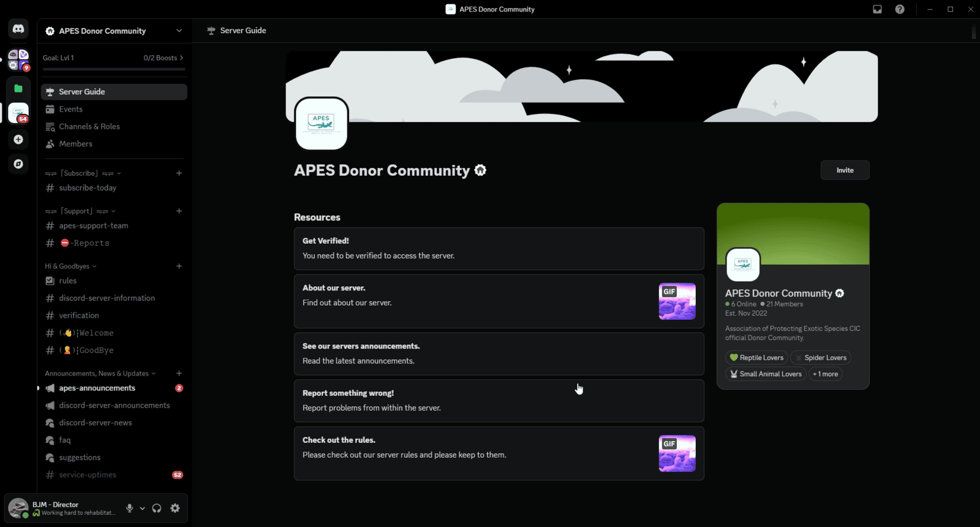Image resolution: width=980 pixels, height=527 pixels.
Task: Select Server Guide in the sidebar
Action: (114, 92)
